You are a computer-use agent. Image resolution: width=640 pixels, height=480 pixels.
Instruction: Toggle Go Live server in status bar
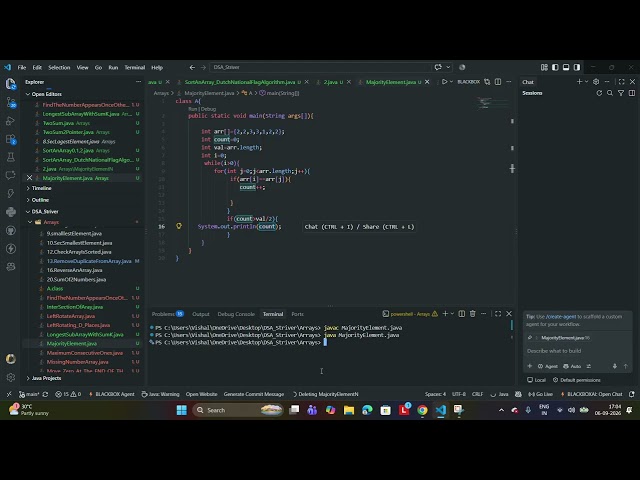tap(540, 394)
